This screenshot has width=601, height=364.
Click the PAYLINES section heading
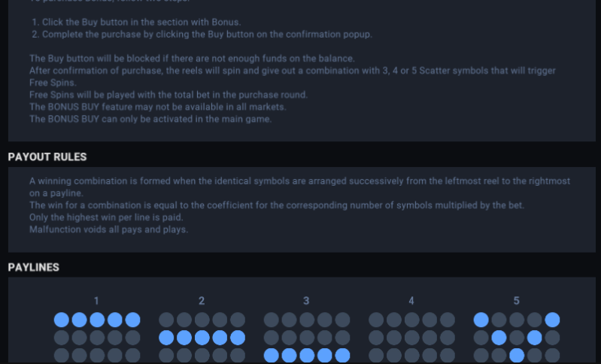(33, 267)
